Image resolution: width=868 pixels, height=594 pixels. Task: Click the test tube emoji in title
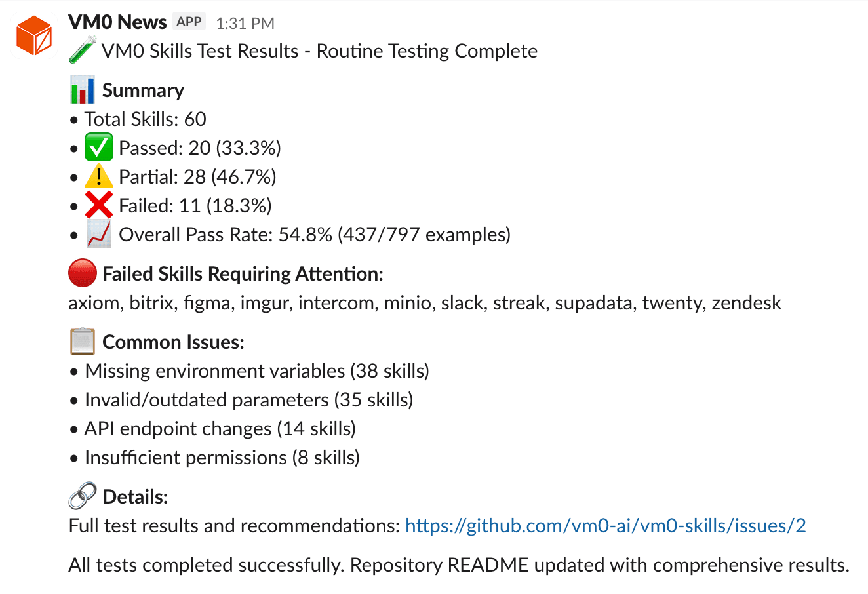83,51
